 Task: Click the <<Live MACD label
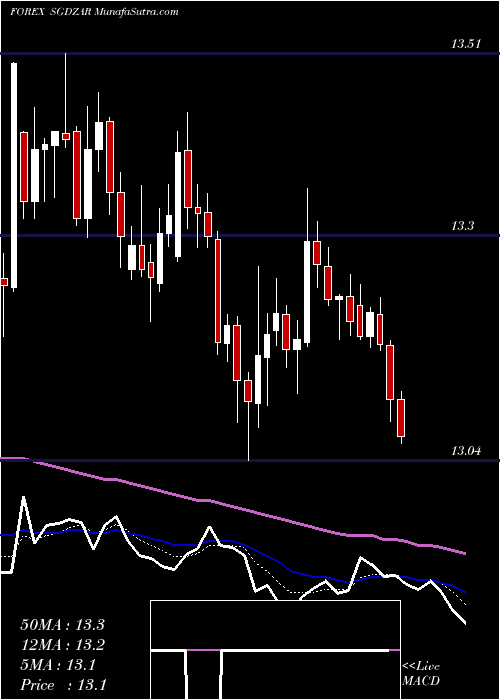(421, 673)
